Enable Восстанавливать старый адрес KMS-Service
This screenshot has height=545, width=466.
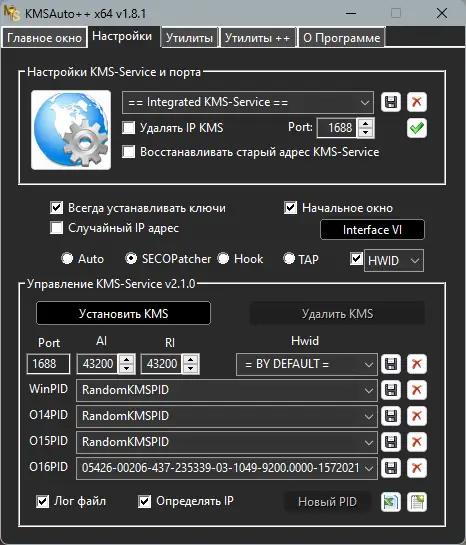[129, 152]
